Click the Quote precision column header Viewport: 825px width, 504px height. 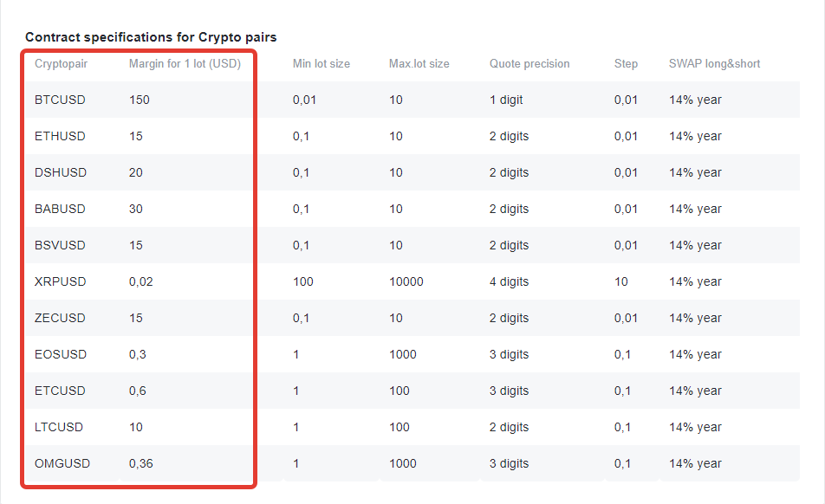(529, 64)
